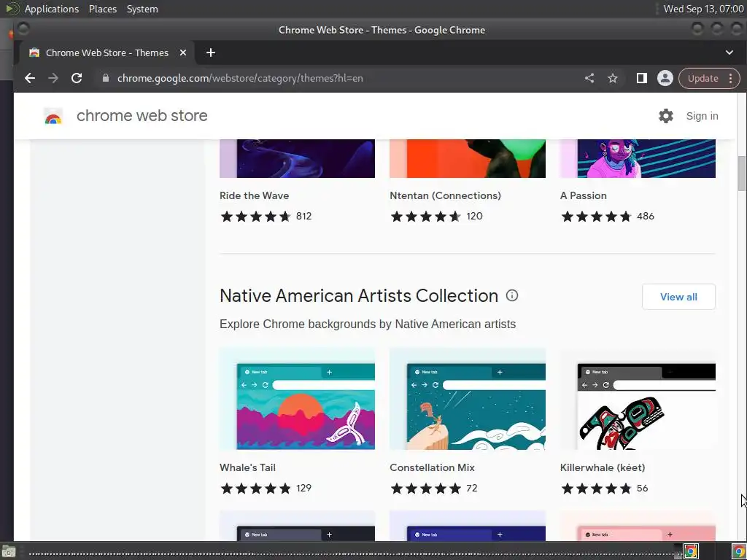Click the navy blue theme thumbnail in bottom row

(x=468, y=526)
